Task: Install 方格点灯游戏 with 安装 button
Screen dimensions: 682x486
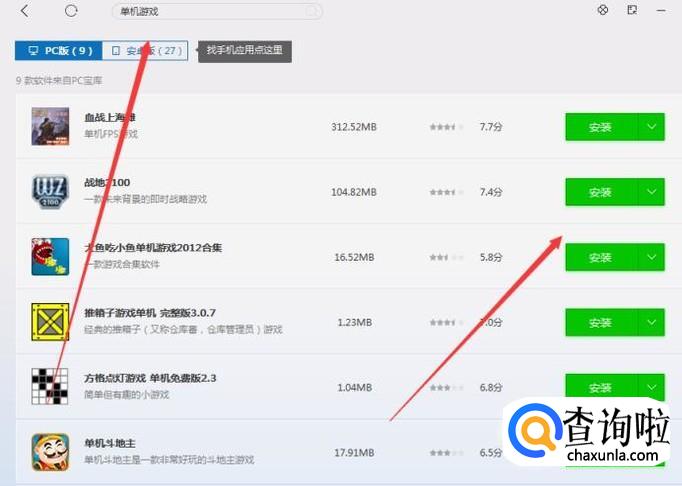Action: pos(601,387)
